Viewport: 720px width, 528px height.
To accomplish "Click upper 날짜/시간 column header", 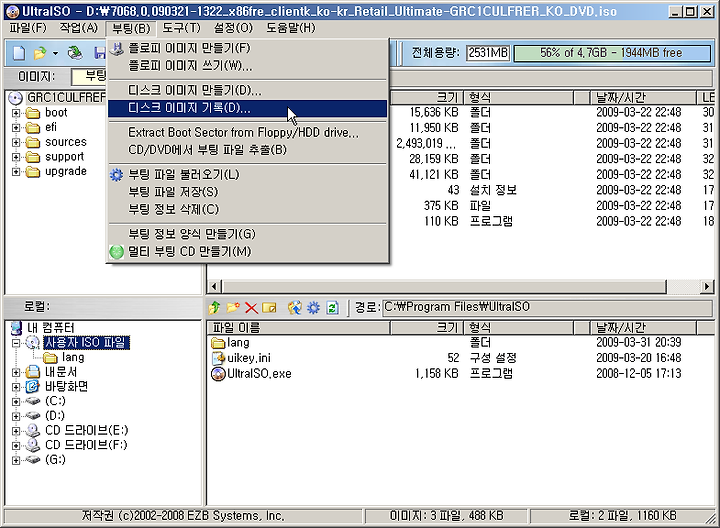I will [643, 97].
